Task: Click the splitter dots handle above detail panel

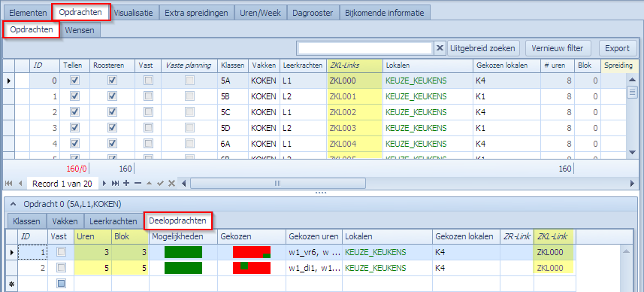Action: 321,192
